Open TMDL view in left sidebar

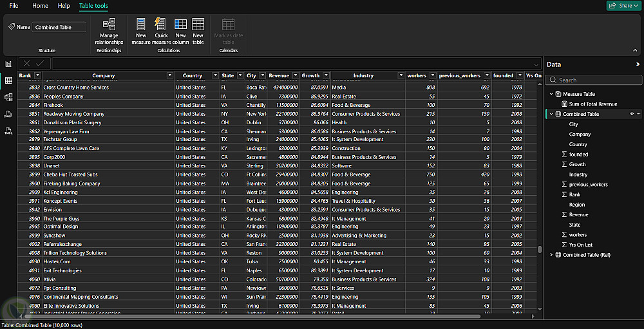(x=8, y=131)
